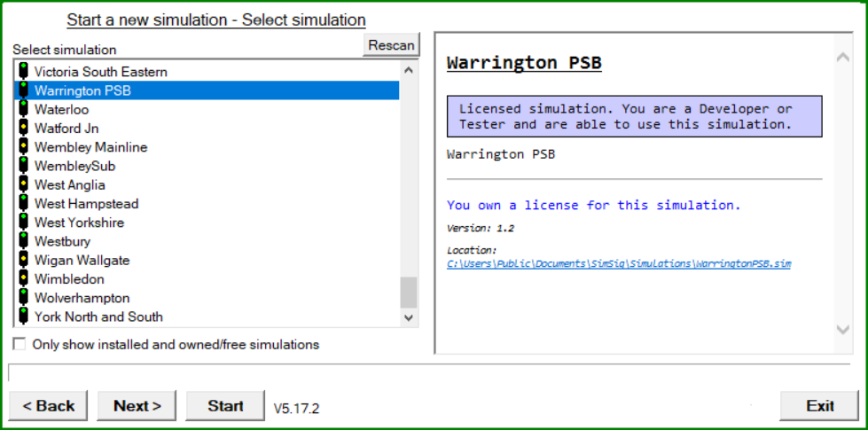Click the yellow signal icon beside Wimbledon

coord(23,278)
